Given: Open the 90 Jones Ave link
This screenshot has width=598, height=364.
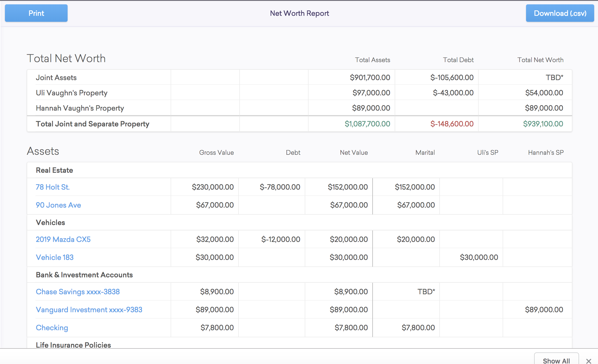Looking at the screenshot, I should coord(58,205).
